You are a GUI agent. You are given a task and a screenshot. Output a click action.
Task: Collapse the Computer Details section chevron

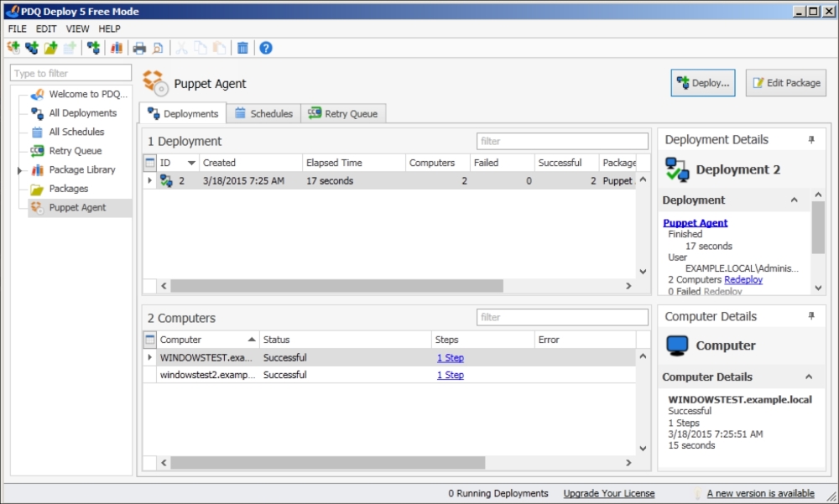[x=809, y=377]
